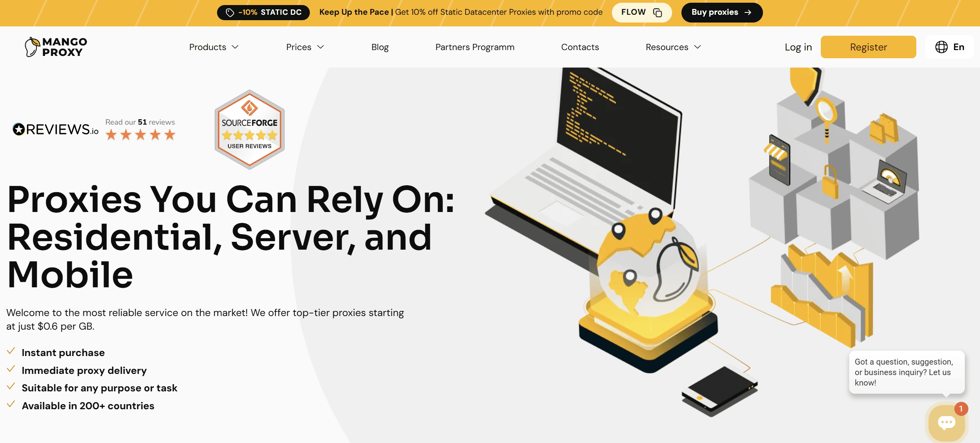Open the Prices menu
The width and height of the screenshot is (980, 443).
(305, 47)
